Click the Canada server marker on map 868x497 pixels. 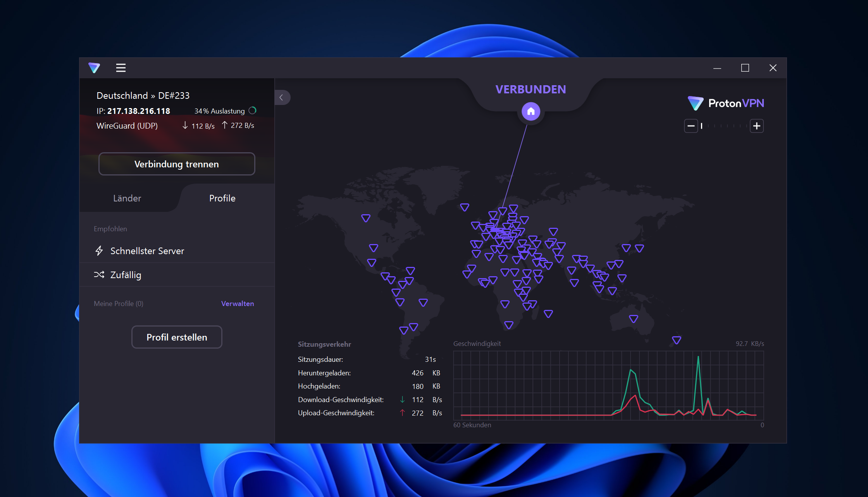point(366,218)
